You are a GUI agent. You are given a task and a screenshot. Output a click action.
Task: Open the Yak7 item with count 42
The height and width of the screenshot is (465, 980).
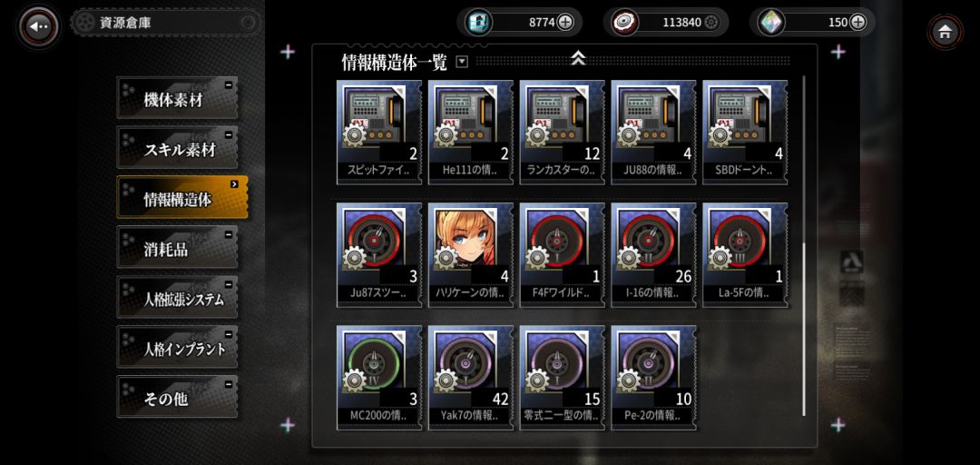click(x=471, y=378)
